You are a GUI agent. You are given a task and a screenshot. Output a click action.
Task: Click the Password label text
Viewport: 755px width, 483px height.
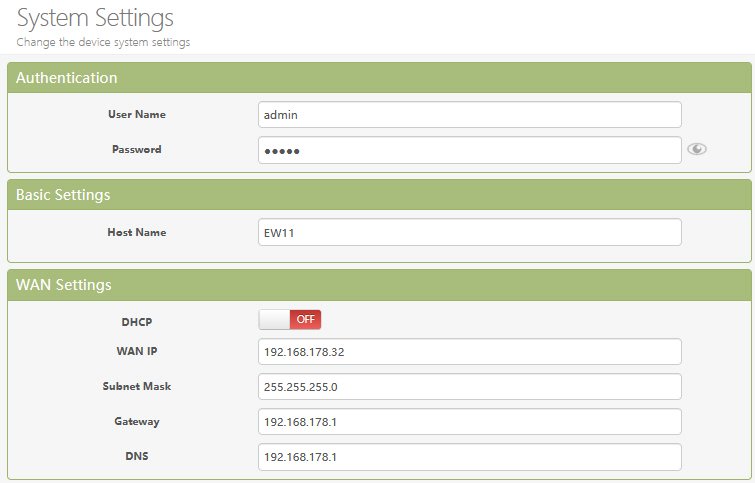(x=137, y=150)
